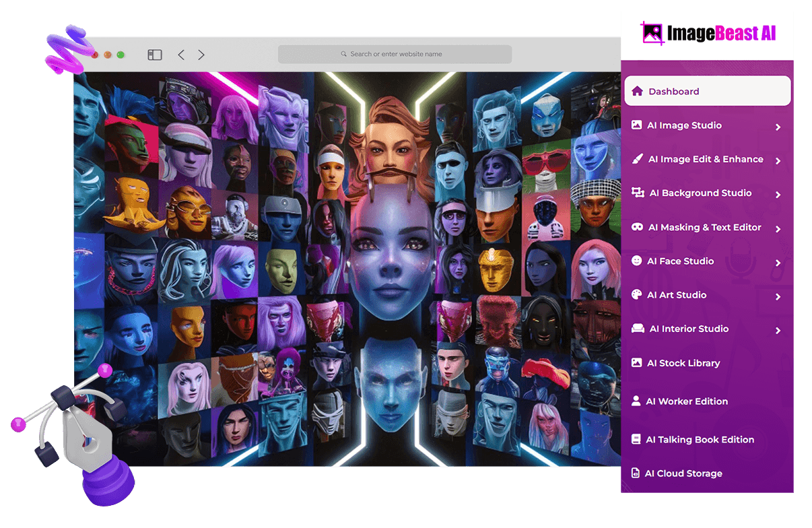
Task: Click the search or enter website address bar
Action: [395, 54]
